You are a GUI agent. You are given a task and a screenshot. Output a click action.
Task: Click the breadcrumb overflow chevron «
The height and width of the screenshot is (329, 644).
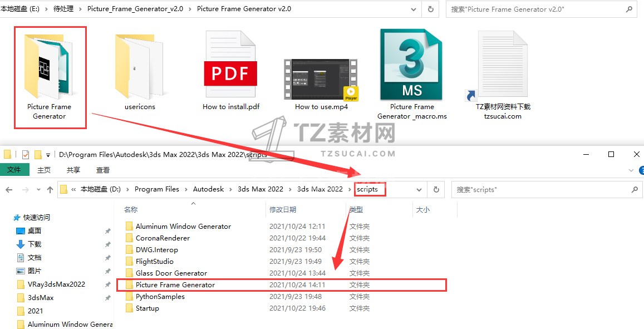[73, 189]
